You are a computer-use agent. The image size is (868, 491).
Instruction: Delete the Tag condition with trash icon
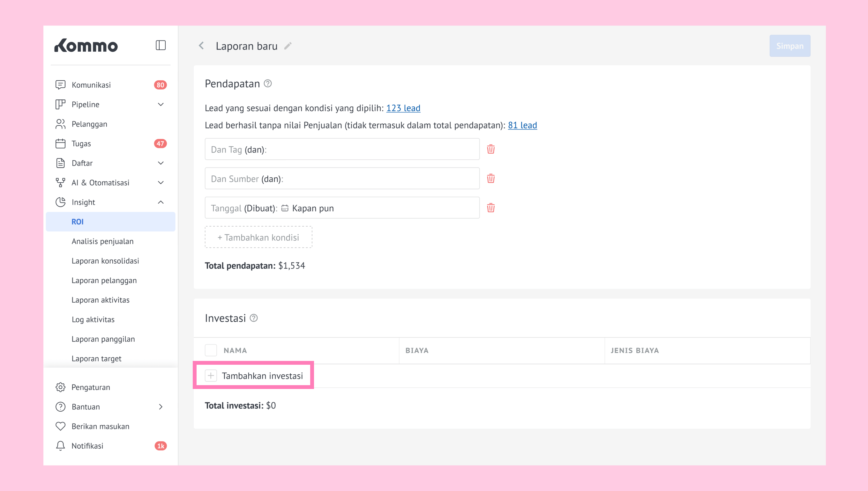tap(491, 149)
